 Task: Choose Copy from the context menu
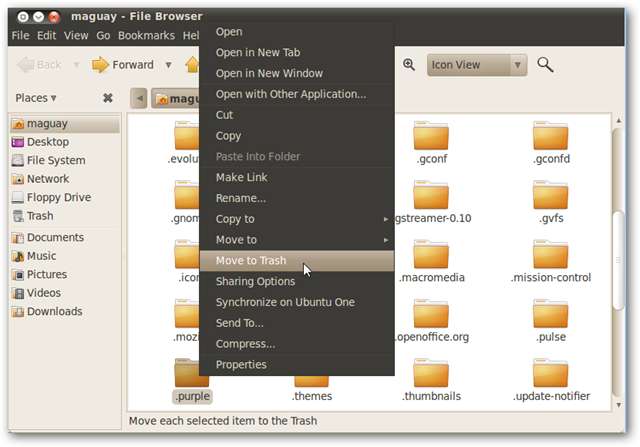[x=297, y=136]
